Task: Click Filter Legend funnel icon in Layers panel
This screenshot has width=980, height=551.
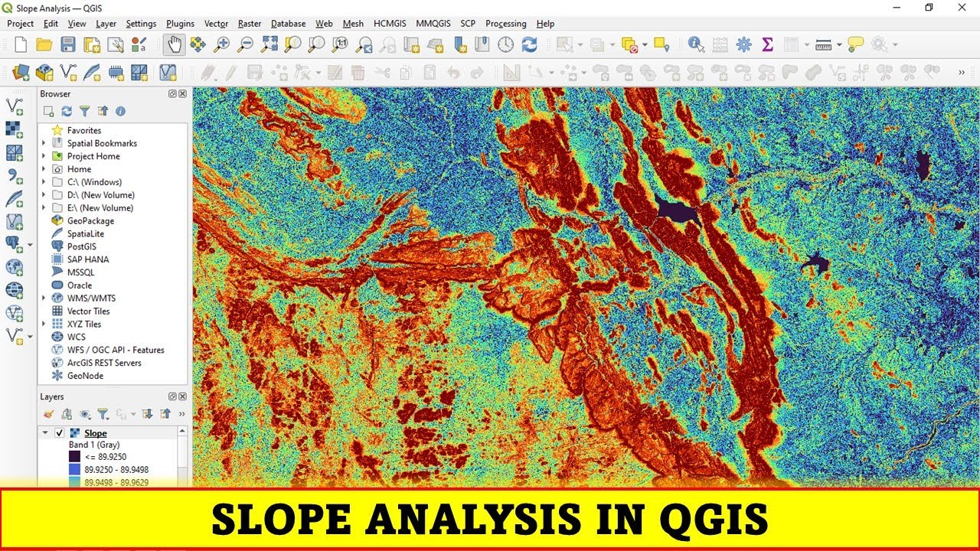Action: tap(103, 414)
